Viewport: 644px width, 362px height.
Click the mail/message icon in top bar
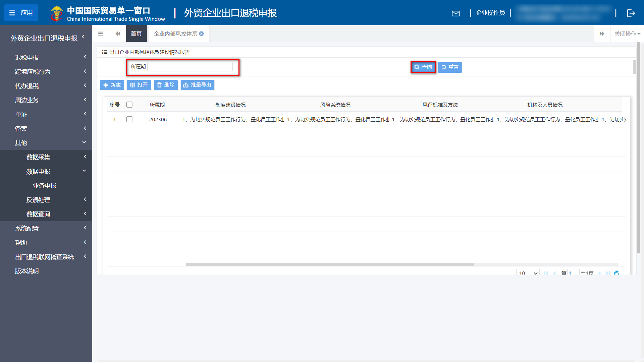click(456, 13)
